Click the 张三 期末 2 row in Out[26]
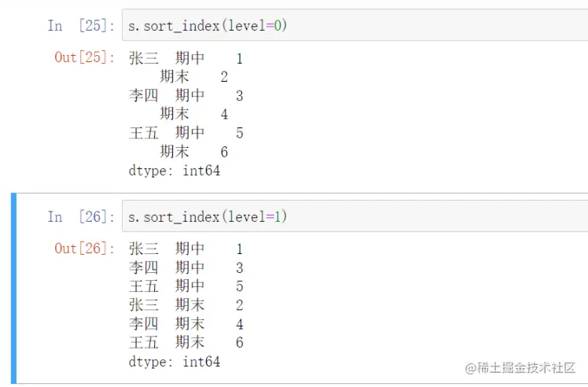Image resolution: width=588 pixels, height=387 pixels. pos(186,305)
